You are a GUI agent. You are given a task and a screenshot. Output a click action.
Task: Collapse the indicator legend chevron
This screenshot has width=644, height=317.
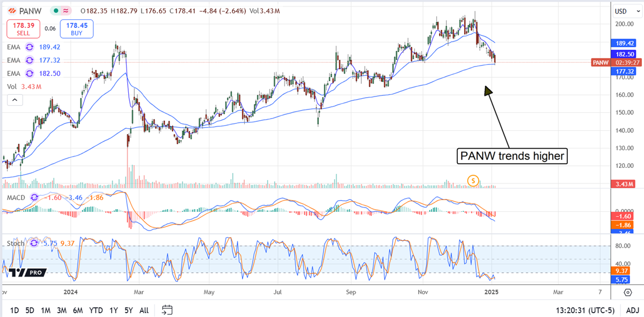(14, 100)
